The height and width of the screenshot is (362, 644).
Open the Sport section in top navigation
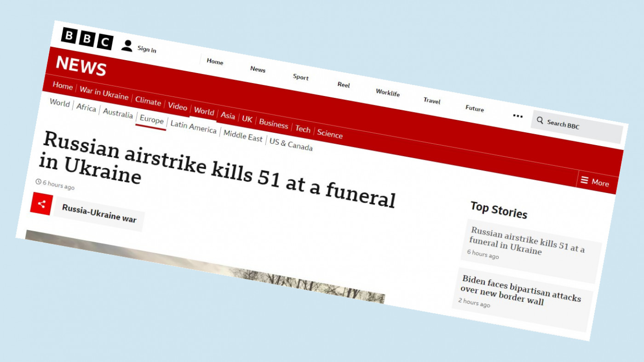tap(301, 77)
